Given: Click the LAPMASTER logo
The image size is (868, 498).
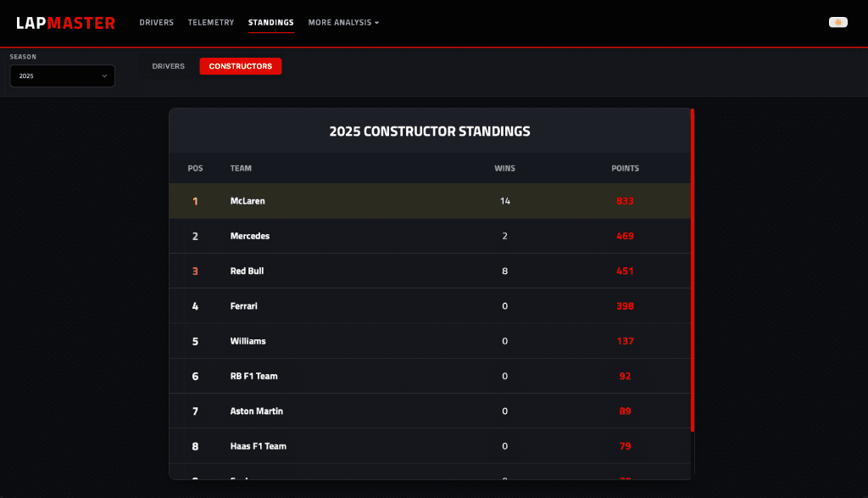Looking at the screenshot, I should (x=64, y=22).
